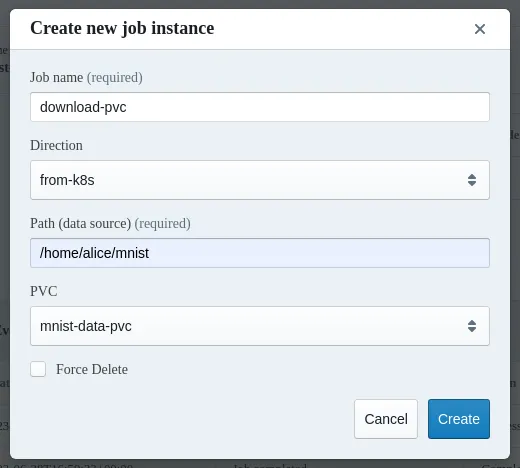
Task: Click the Force Delete label text
Action: (92, 369)
